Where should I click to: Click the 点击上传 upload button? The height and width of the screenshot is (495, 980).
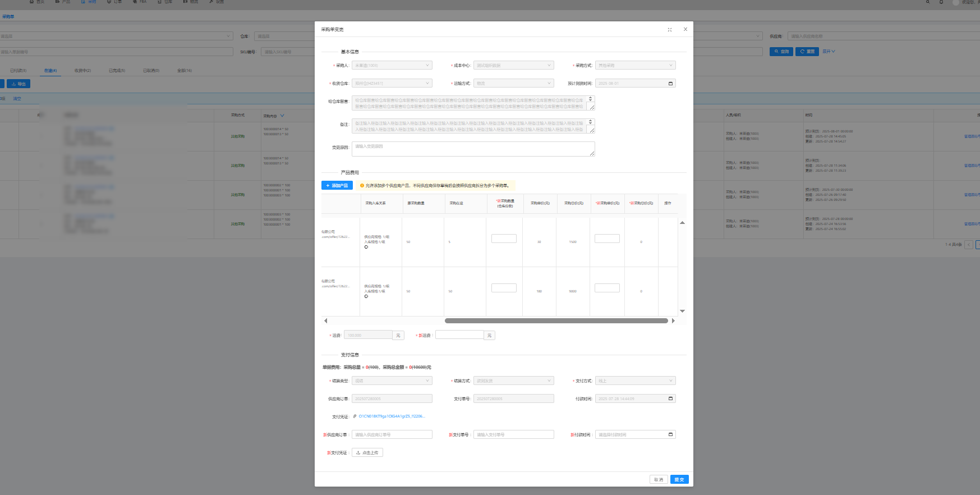(367, 452)
